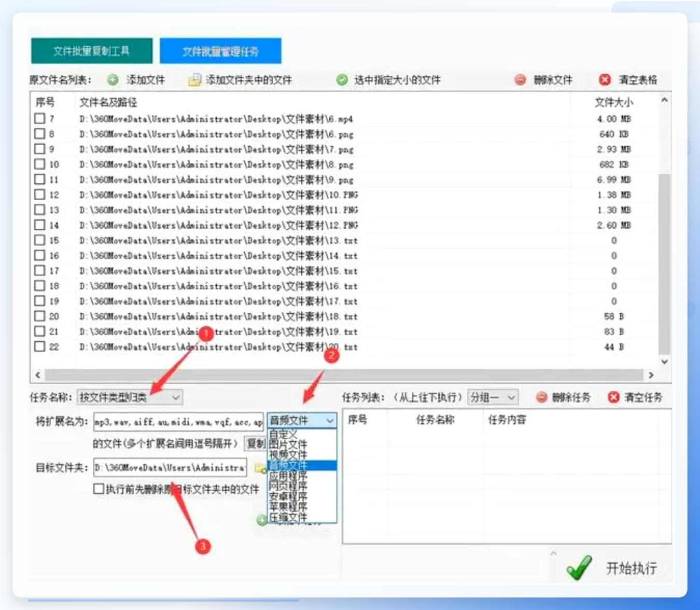Screen dimensions: 700x610
Task: Click the 开始执行 button text
Action: click(x=632, y=568)
